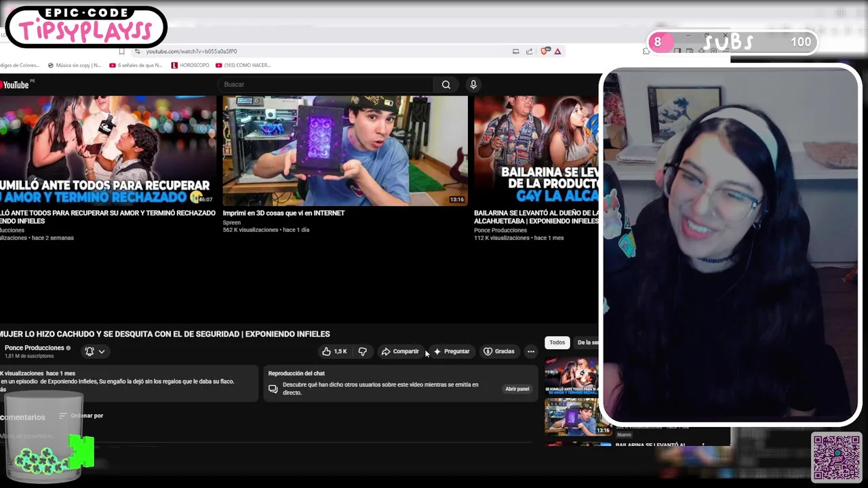Click the Abrir panel button

click(x=517, y=389)
